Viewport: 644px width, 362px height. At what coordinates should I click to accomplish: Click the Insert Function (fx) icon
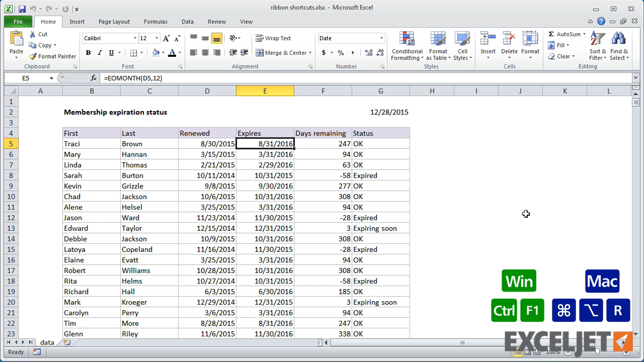click(94, 78)
